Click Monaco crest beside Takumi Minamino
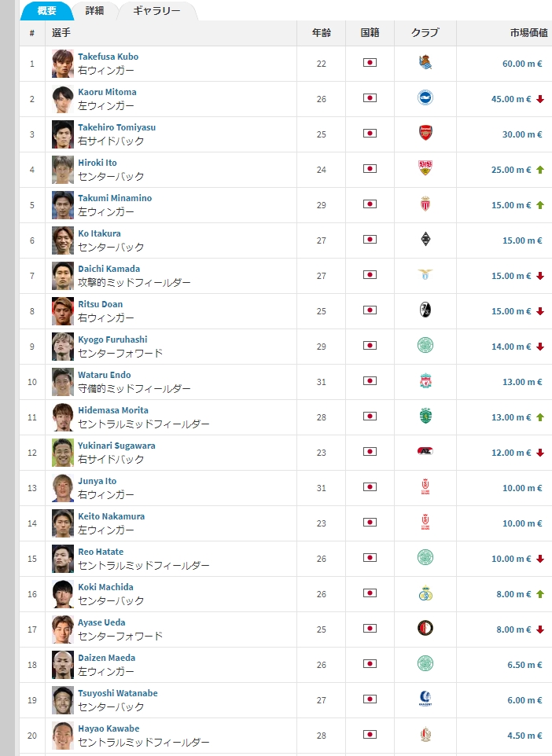 (x=425, y=204)
